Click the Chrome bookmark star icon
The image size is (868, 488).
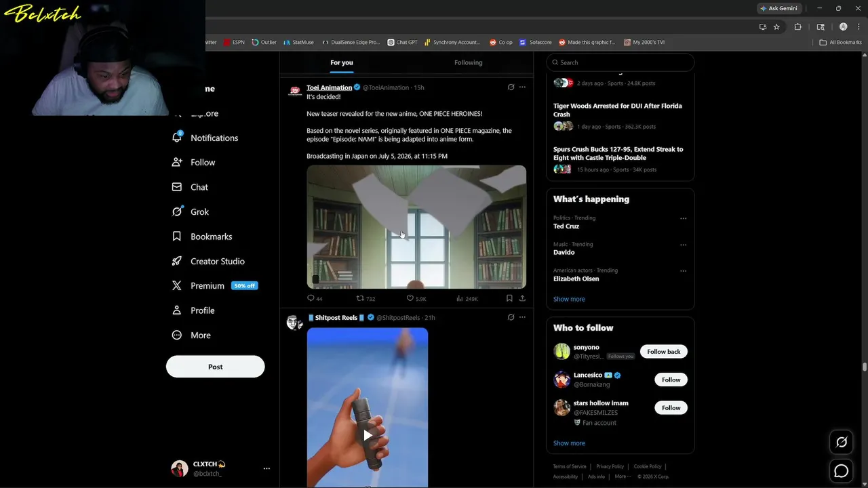click(776, 27)
